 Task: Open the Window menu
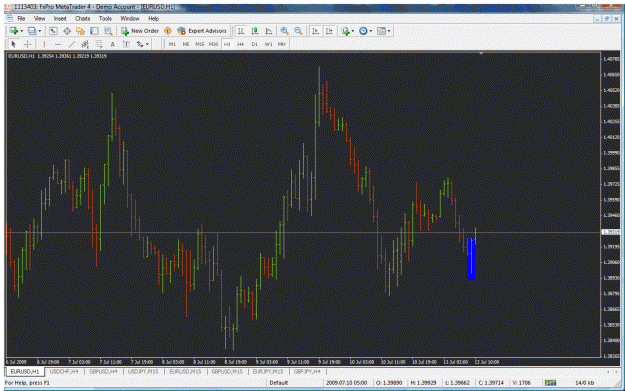(x=130, y=18)
